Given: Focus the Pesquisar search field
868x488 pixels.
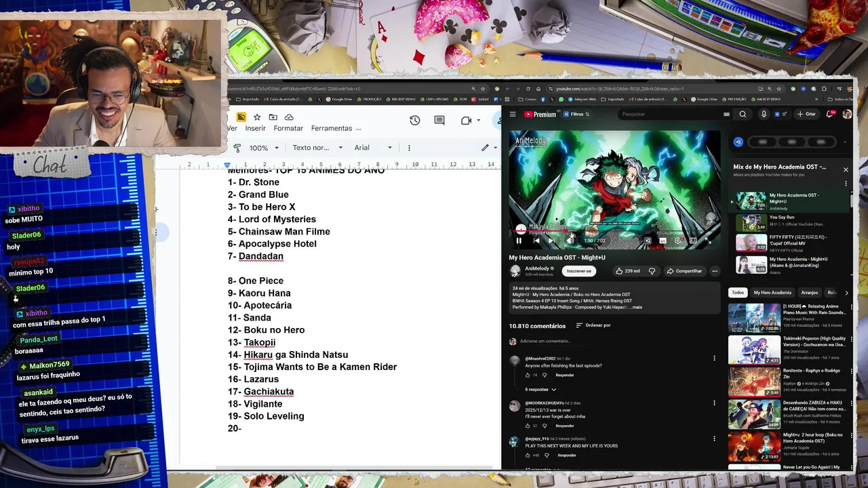Looking at the screenshot, I should pos(671,115).
